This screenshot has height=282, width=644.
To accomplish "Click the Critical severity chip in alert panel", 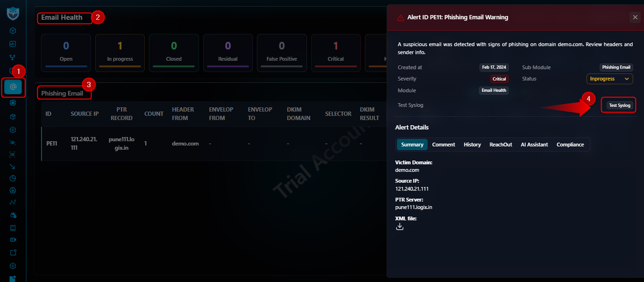I will tap(499, 79).
